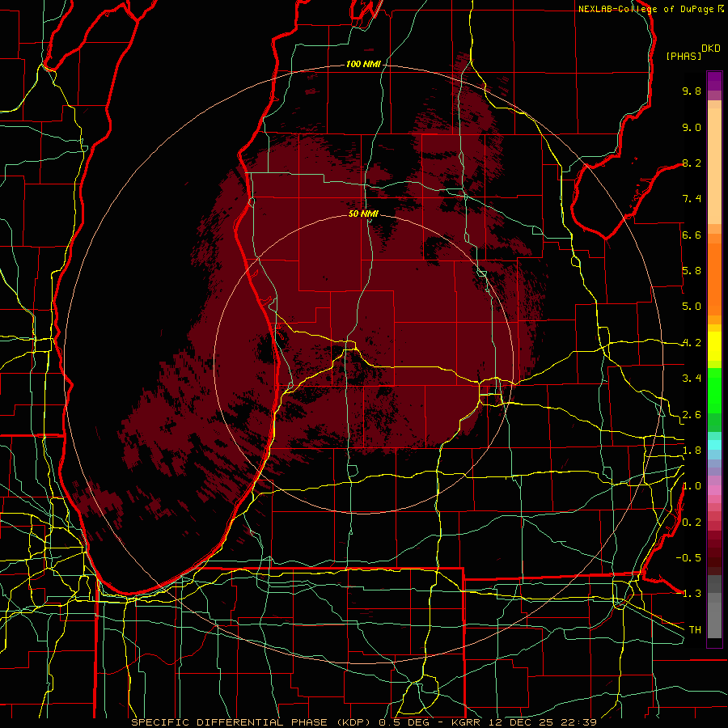This screenshot has height=728, width=728.
Task: Click the 6.6 legend value
Action: [692, 235]
